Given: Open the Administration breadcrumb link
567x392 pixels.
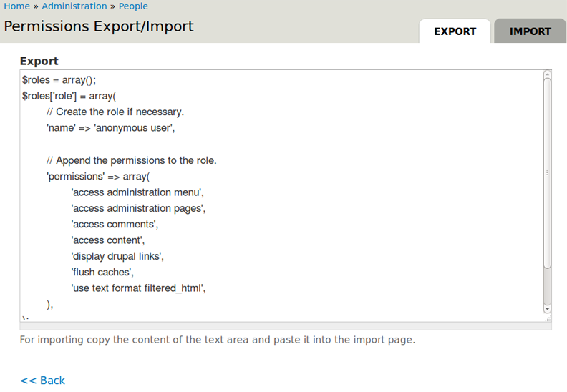Looking at the screenshot, I should 74,6.
